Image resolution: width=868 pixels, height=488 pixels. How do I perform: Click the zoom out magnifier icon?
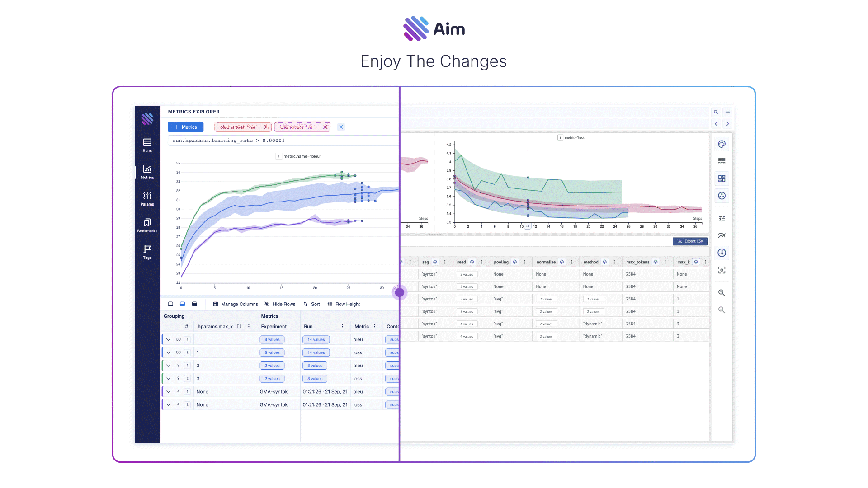[722, 310]
